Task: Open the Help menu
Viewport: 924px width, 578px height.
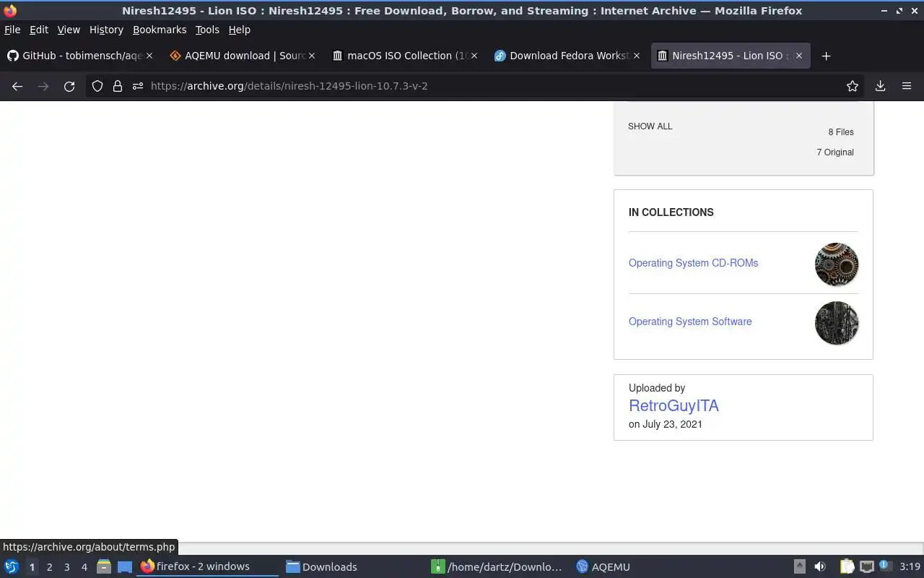Action: pos(239,30)
